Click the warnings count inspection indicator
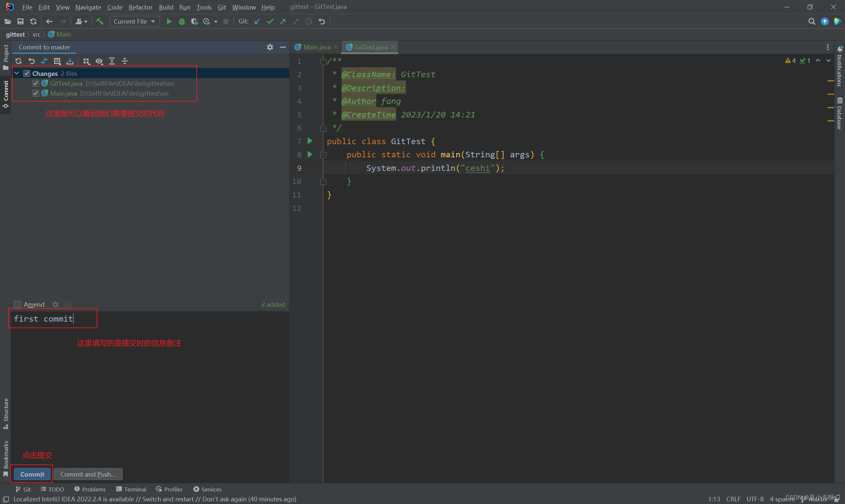845x504 pixels. click(x=790, y=60)
